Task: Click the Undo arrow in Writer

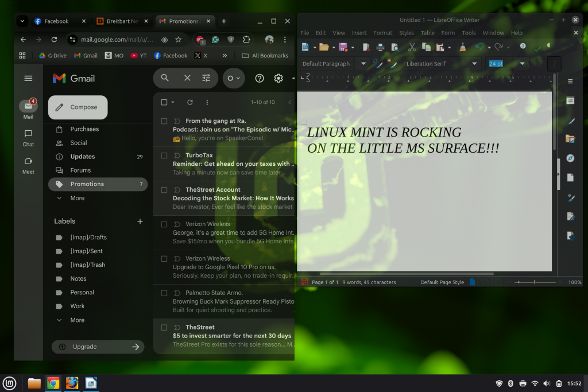Action: coord(479,47)
